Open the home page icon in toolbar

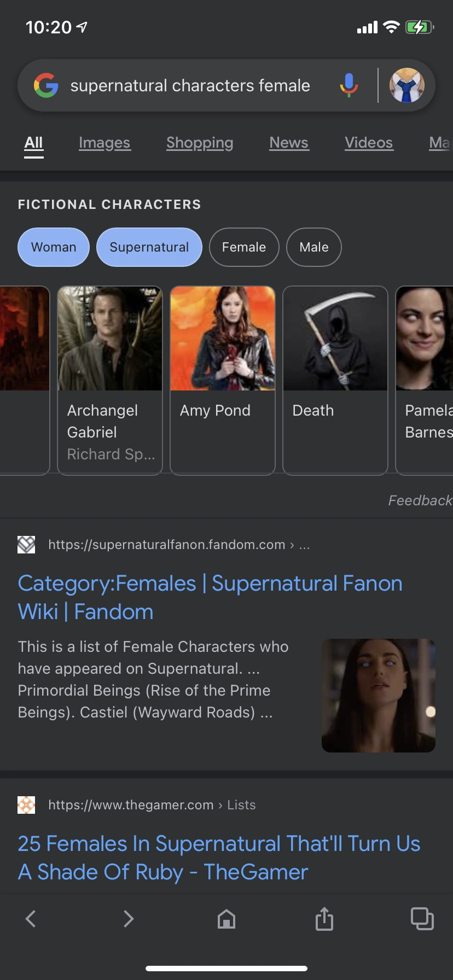[x=226, y=919]
